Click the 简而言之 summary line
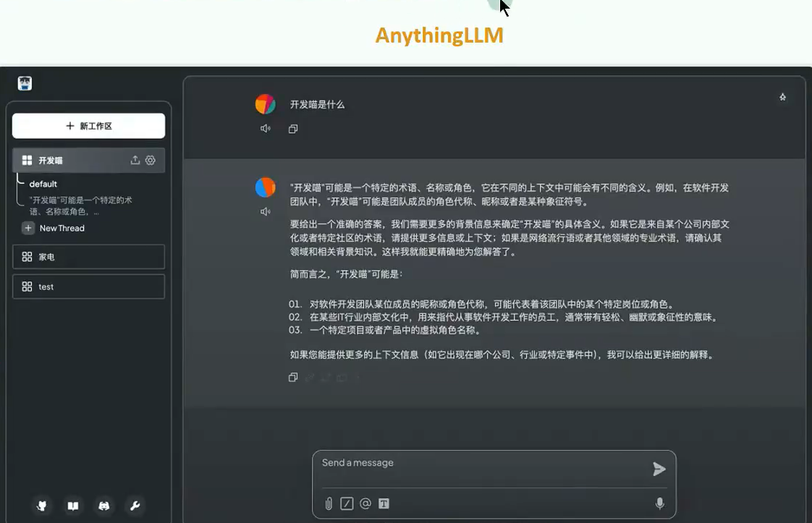This screenshot has height=523, width=812. click(x=346, y=274)
